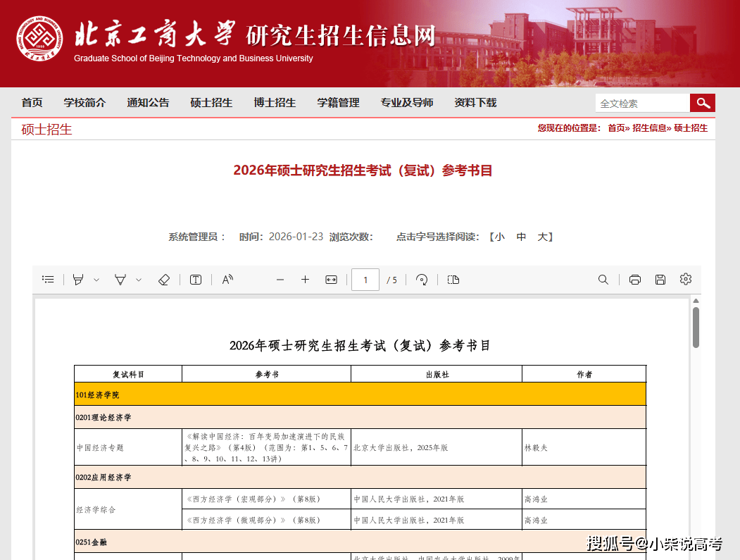Switch to two-page view mode
740x560 pixels.
point(453,280)
